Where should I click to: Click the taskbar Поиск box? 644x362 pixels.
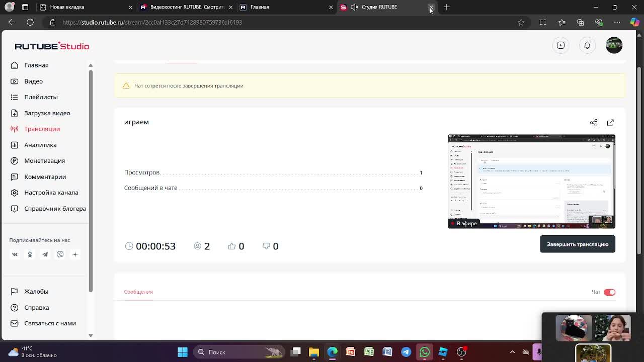pos(238,352)
